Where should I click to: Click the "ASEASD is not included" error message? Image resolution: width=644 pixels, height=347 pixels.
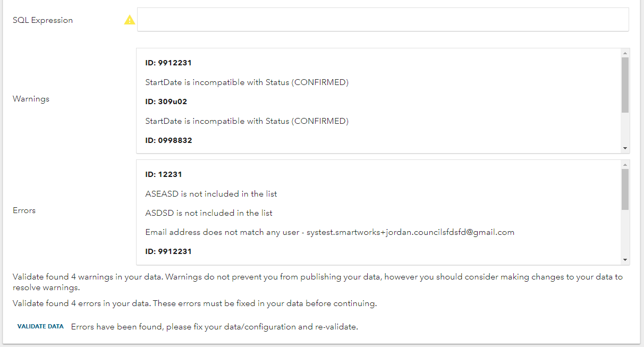point(211,194)
